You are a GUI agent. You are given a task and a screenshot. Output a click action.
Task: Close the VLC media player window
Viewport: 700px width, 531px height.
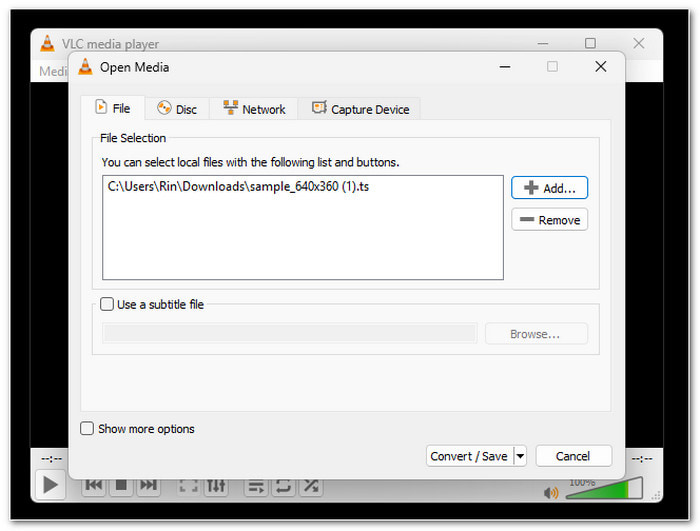[639, 43]
